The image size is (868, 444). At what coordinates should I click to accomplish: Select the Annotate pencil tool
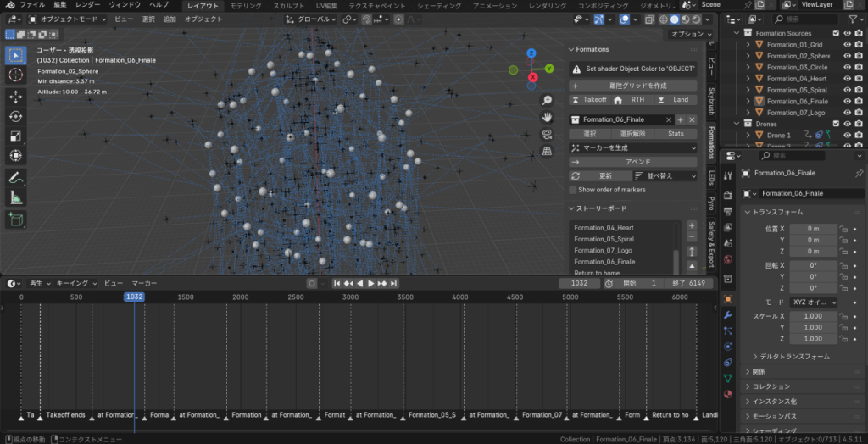pyautogui.click(x=15, y=178)
